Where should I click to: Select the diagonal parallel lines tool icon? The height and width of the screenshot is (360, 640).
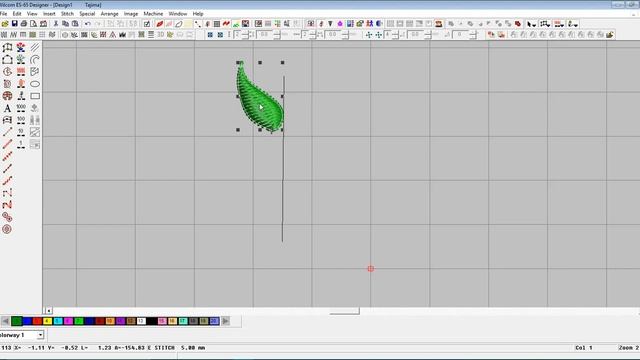coord(35,48)
